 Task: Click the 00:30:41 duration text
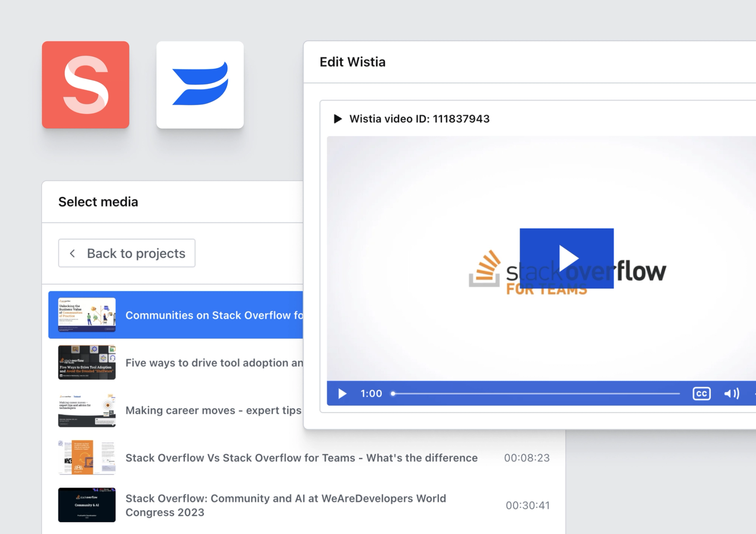[x=528, y=505]
